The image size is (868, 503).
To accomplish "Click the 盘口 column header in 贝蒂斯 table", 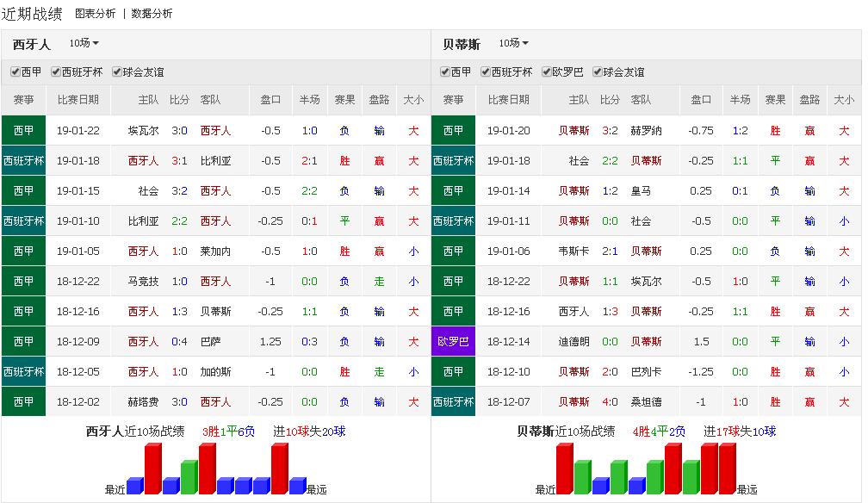I will [701, 100].
